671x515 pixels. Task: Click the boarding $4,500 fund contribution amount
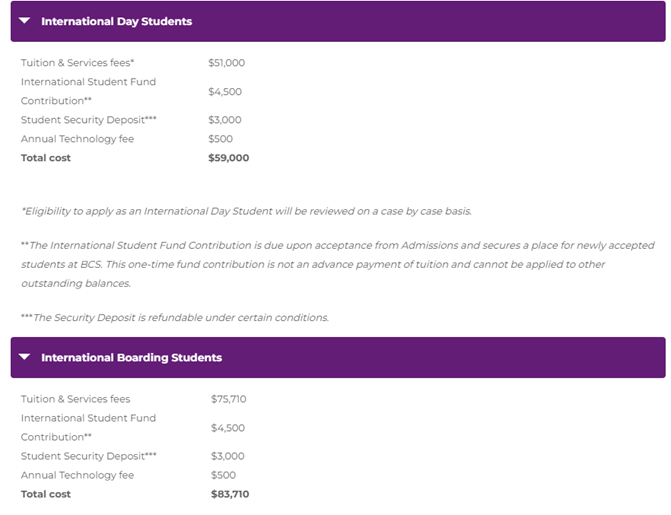click(x=228, y=428)
